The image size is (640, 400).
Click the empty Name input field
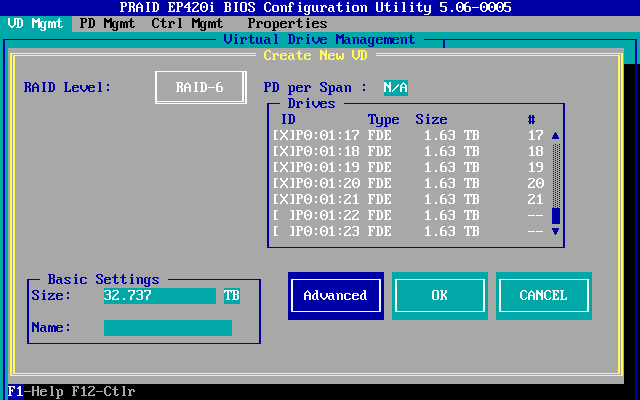pos(168,328)
